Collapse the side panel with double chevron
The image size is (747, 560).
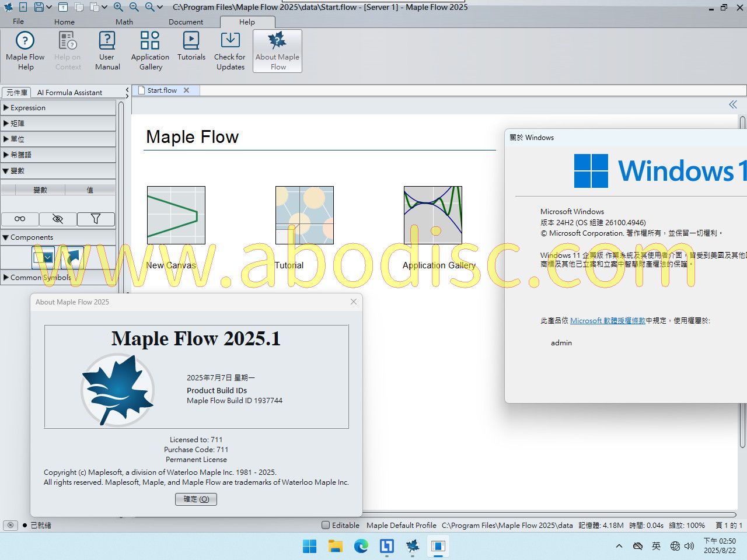click(x=733, y=104)
